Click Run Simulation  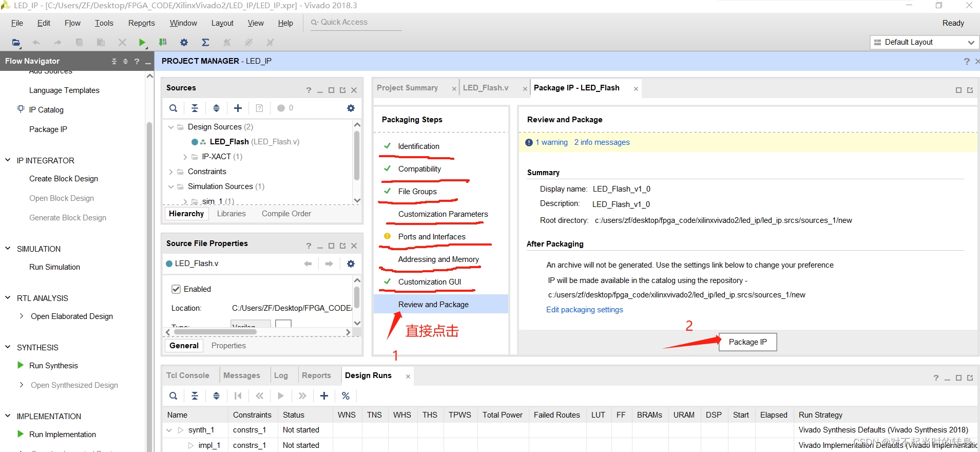tap(54, 267)
